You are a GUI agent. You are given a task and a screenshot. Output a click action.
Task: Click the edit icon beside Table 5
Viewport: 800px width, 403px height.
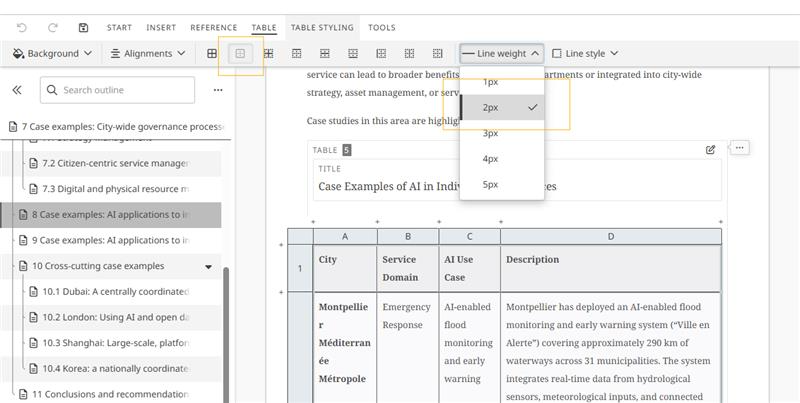(710, 149)
